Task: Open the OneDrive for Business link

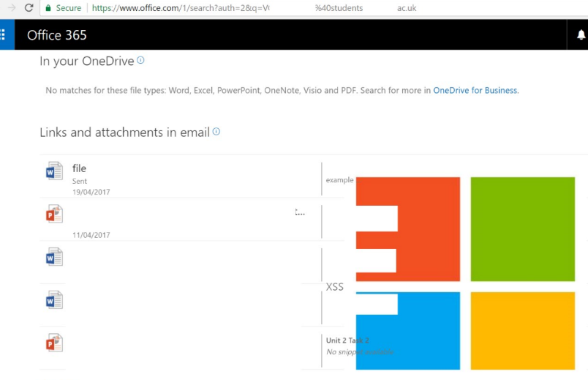Action: point(476,91)
